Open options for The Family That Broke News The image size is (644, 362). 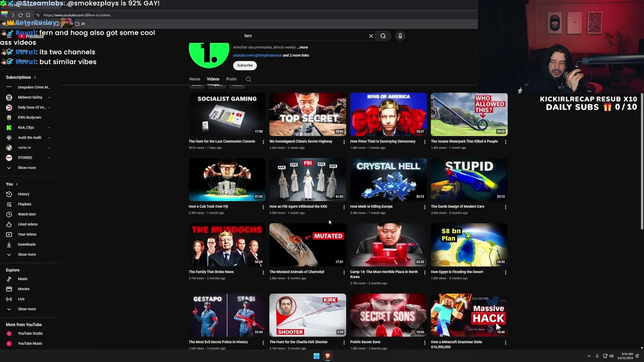263,273
